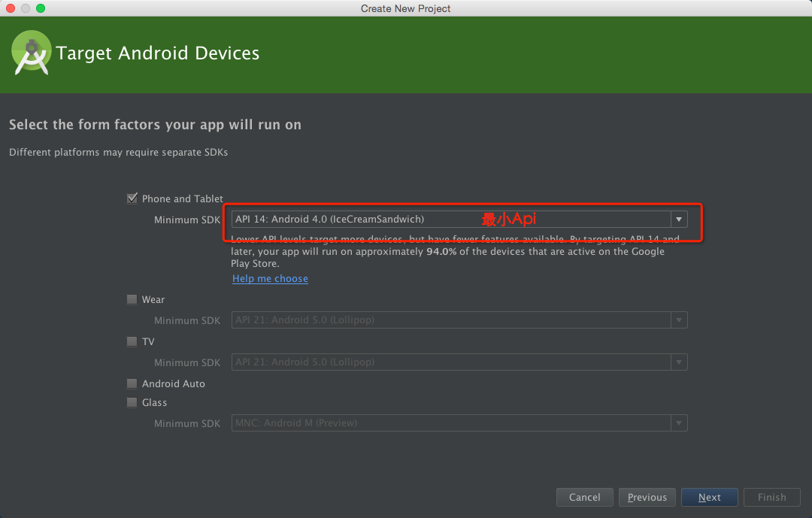Uncheck the Phone and Tablet checkbox
The image size is (812, 518).
pos(132,198)
